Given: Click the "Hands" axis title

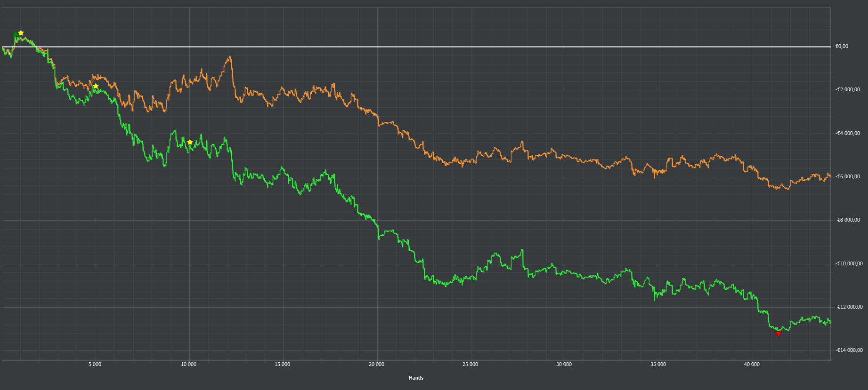Looking at the screenshot, I should point(416,378).
